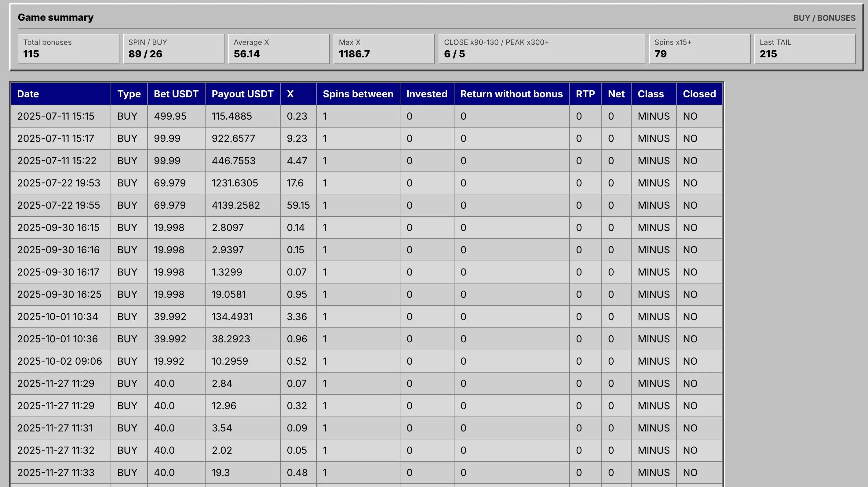Viewport: 868px width, 487px height.
Task: Select the Last TAIL 215 card
Action: [805, 49]
